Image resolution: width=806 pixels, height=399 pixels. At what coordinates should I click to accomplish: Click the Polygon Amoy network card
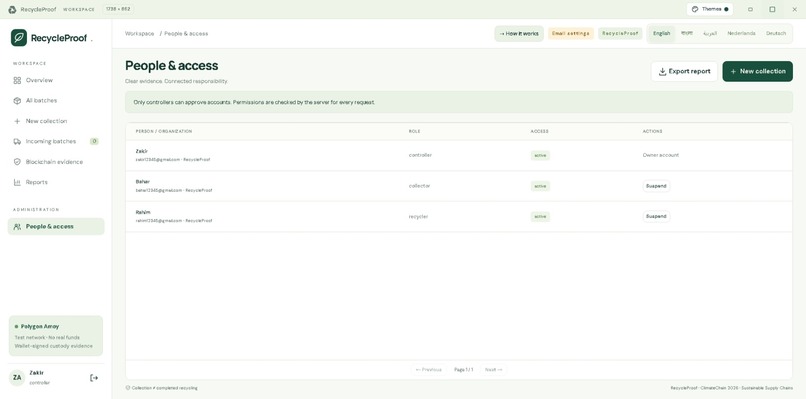pyautogui.click(x=56, y=336)
